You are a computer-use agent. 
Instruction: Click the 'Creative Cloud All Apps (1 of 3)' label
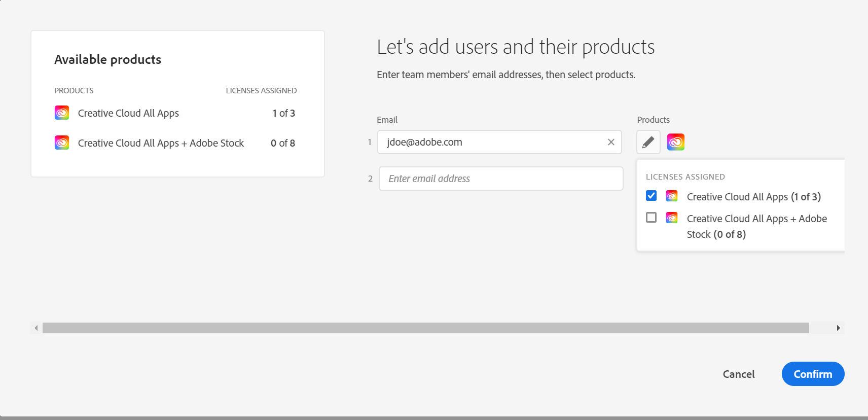coord(753,197)
